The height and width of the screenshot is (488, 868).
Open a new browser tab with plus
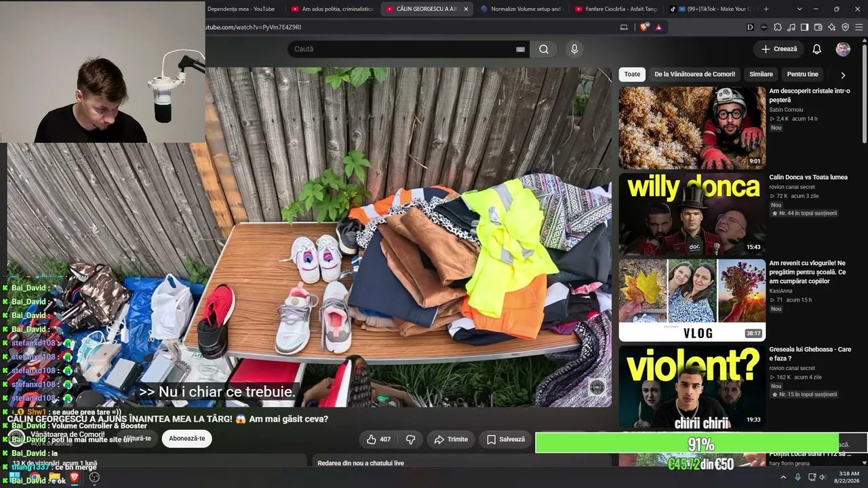pos(766,9)
